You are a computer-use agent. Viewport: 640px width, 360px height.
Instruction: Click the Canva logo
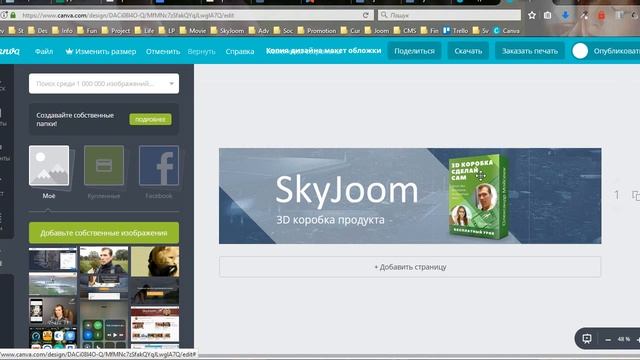pyautogui.click(x=10, y=51)
